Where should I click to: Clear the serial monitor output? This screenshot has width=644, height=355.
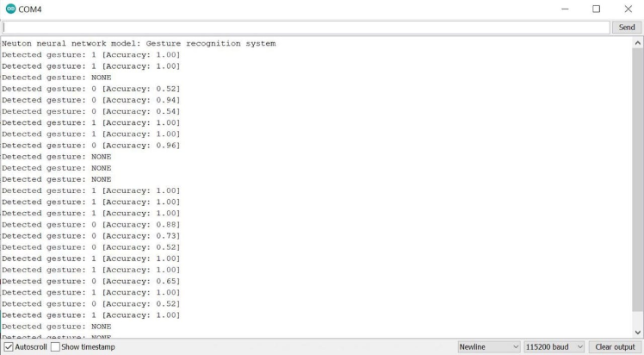point(615,346)
